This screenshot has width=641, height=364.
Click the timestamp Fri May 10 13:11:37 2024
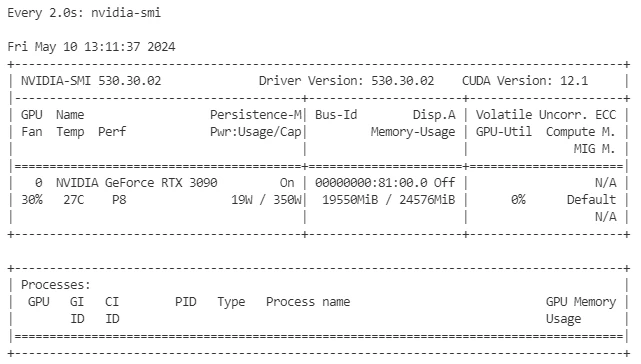tap(92, 47)
